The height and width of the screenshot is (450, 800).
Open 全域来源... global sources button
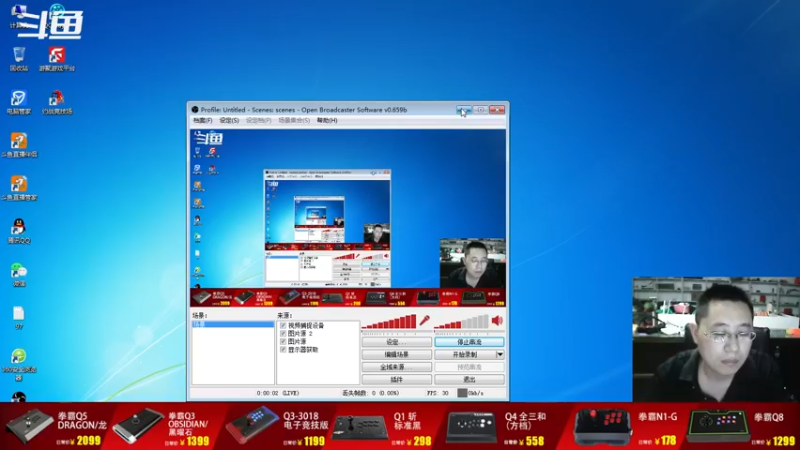click(396, 367)
